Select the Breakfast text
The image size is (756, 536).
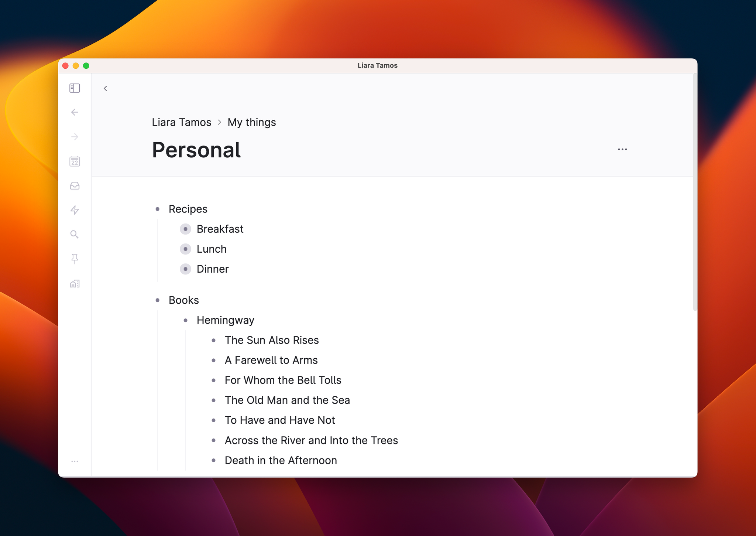click(220, 229)
